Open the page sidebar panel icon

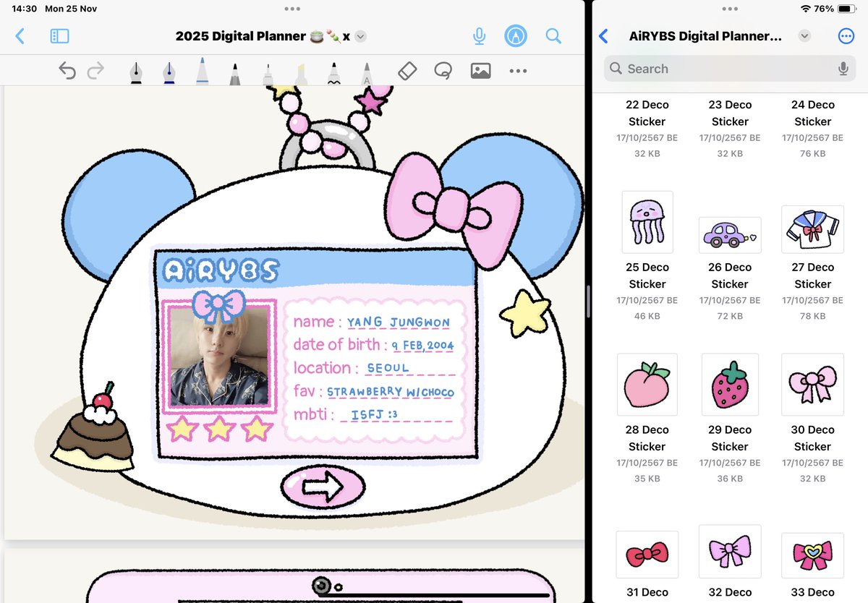pos(59,36)
